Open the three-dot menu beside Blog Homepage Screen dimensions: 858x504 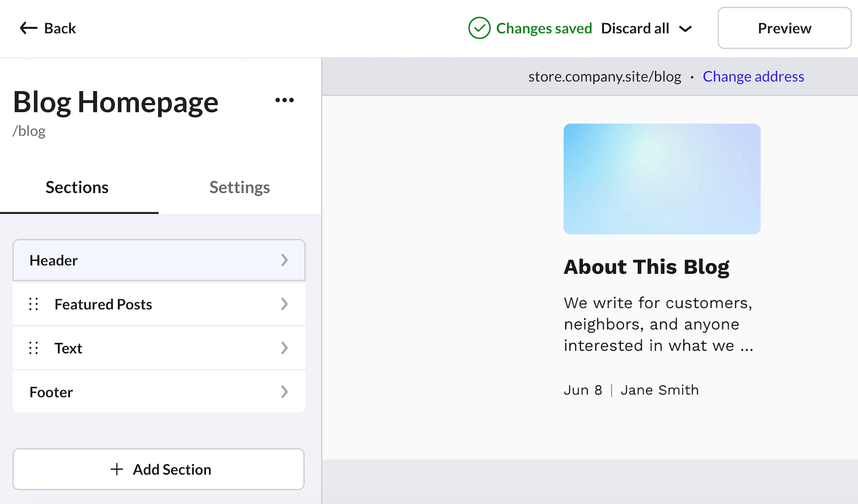click(284, 100)
